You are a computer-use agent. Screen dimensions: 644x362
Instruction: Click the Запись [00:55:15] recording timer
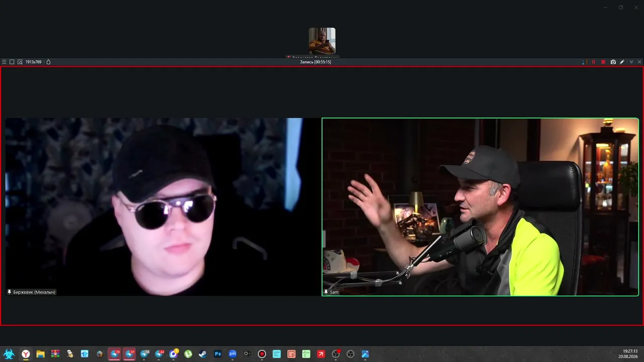tap(315, 62)
